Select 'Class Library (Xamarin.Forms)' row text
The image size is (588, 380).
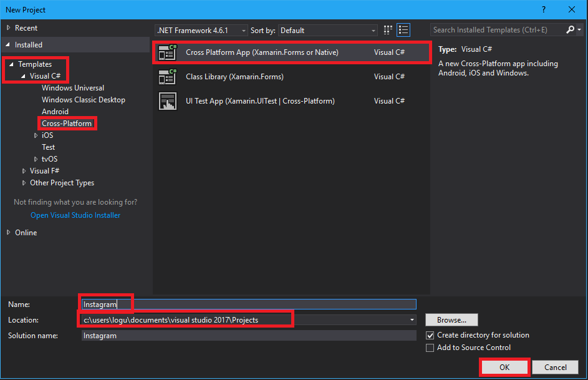point(234,77)
